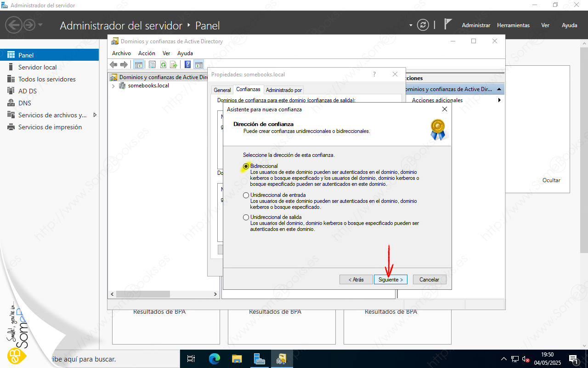
Task: Click the Properties toolbar icon
Action: (153, 65)
